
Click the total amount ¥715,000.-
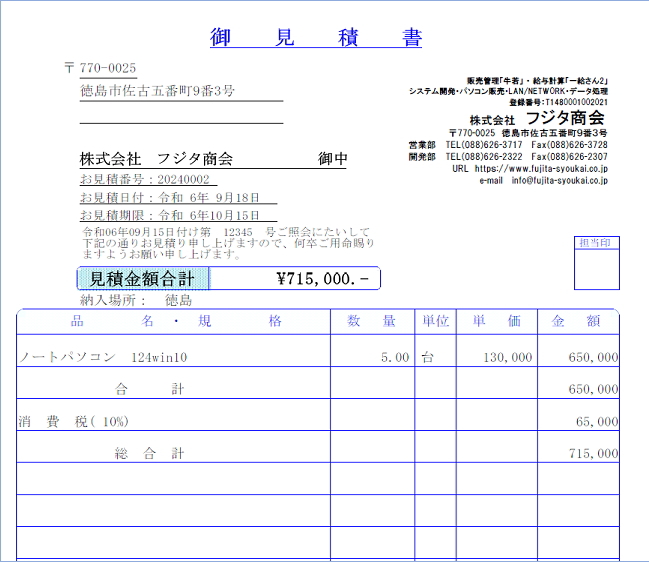coord(322,279)
